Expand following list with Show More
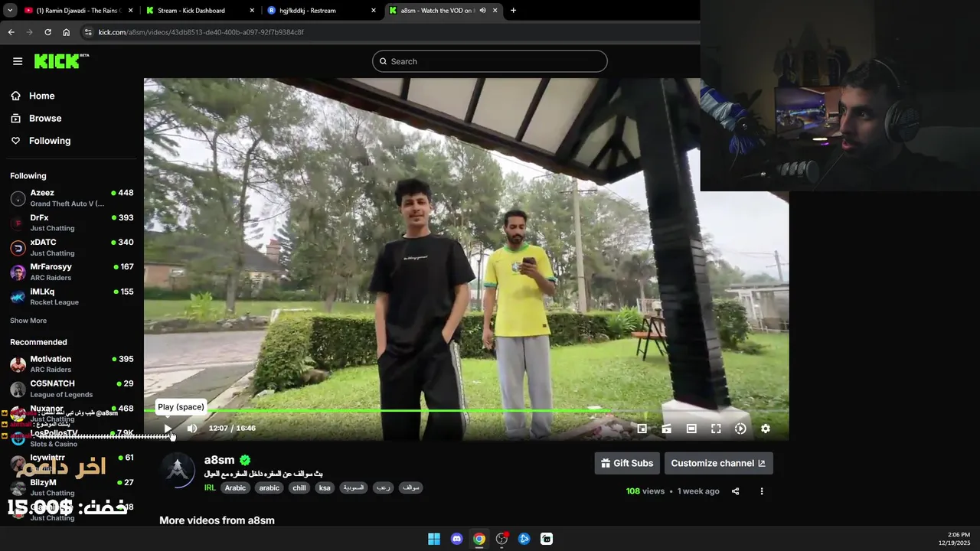The height and width of the screenshot is (551, 980). point(28,321)
